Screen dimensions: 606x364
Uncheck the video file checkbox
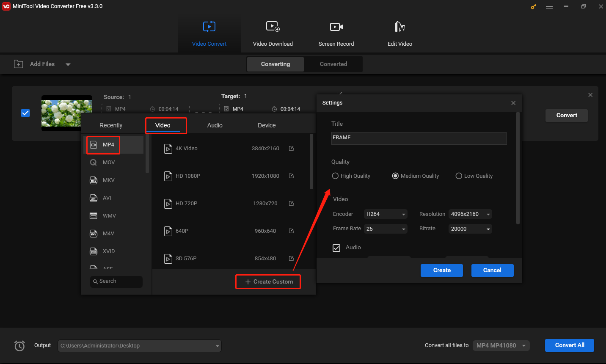pyautogui.click(x=25, y=113)
